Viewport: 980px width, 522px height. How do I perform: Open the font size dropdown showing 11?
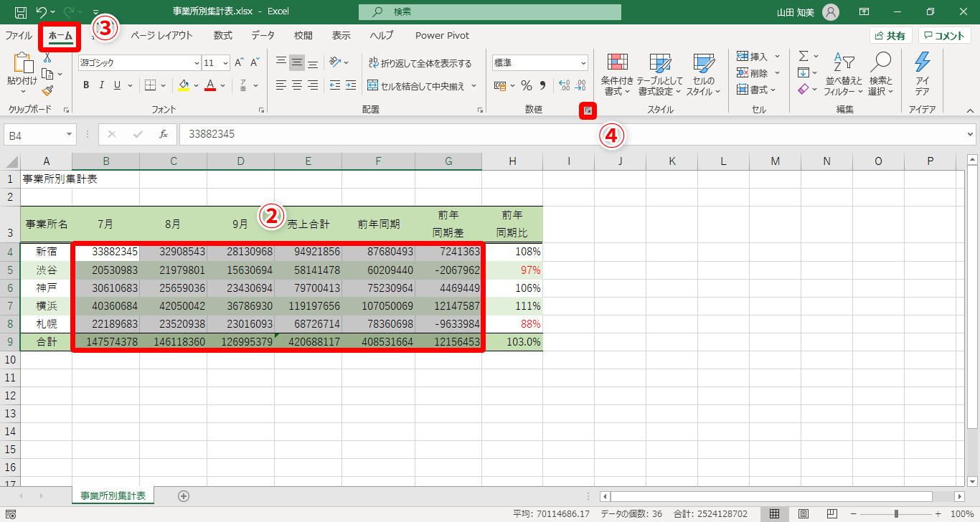pyautogui.click(x=226, y=63)
